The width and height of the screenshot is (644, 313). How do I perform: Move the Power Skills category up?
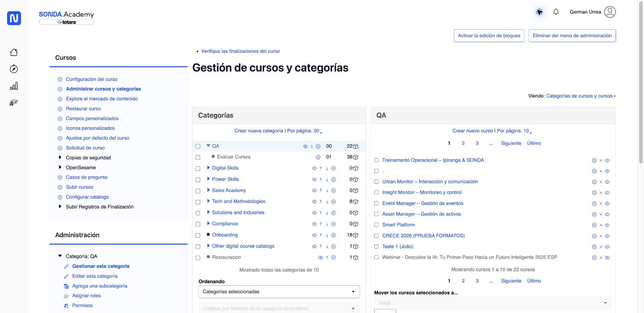pos(321,180)
